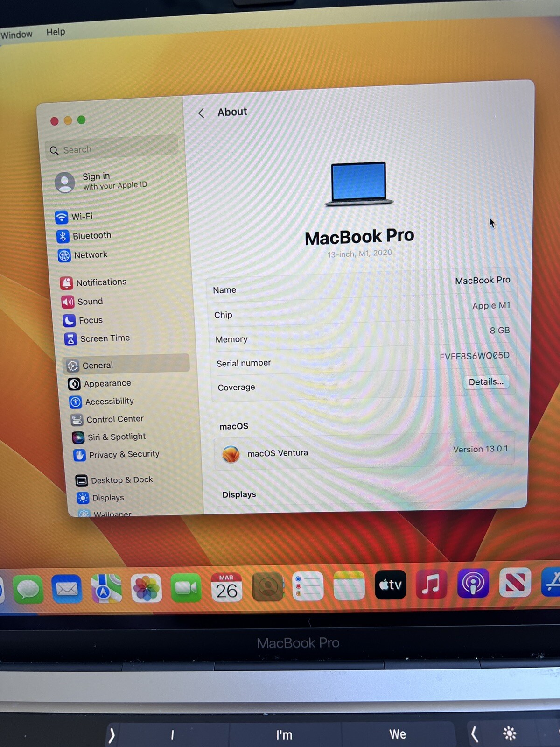Open Appearance settings
The image size is (560, 747).
pyautogui.click(x=100, y=383)
